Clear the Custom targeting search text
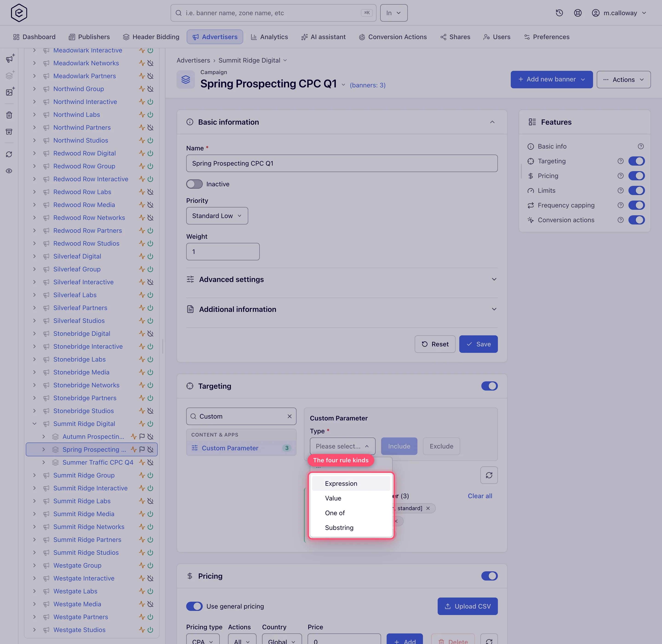Viewport: 662px width, 644px height. click(289, 416)
